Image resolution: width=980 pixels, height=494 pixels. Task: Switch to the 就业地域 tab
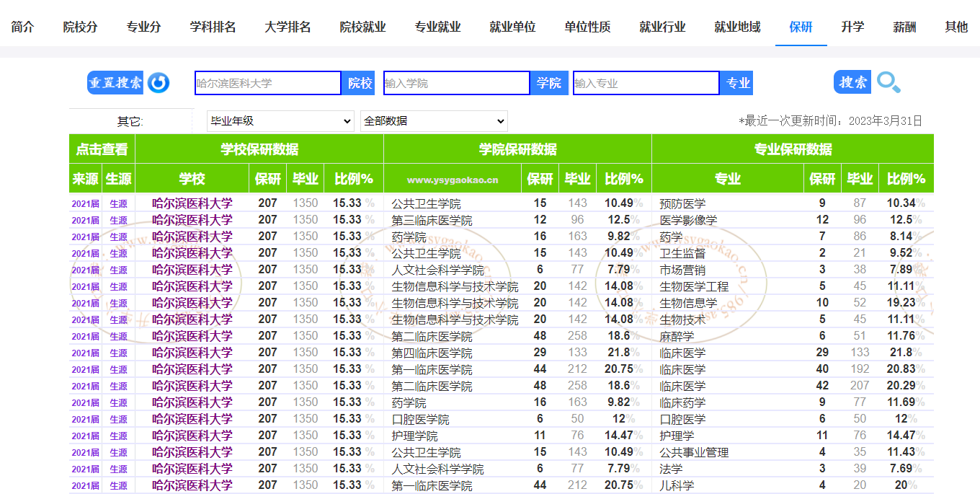738,27
